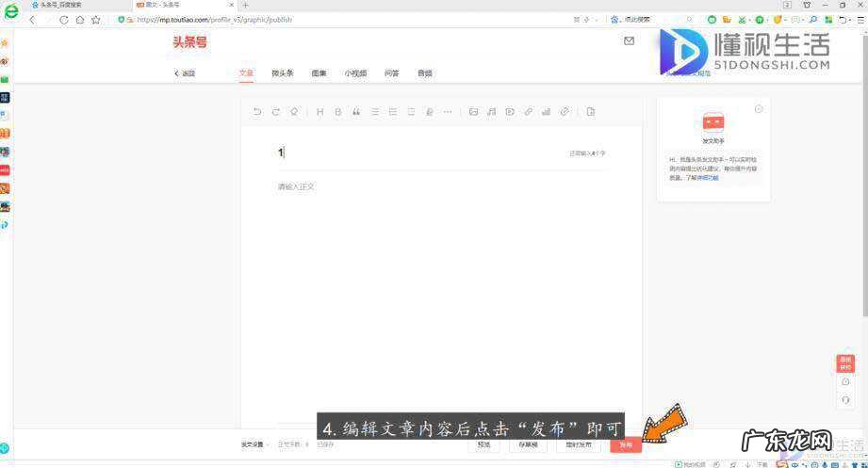
Task: Click the 存草稿 save draft button
Action: 528,444
